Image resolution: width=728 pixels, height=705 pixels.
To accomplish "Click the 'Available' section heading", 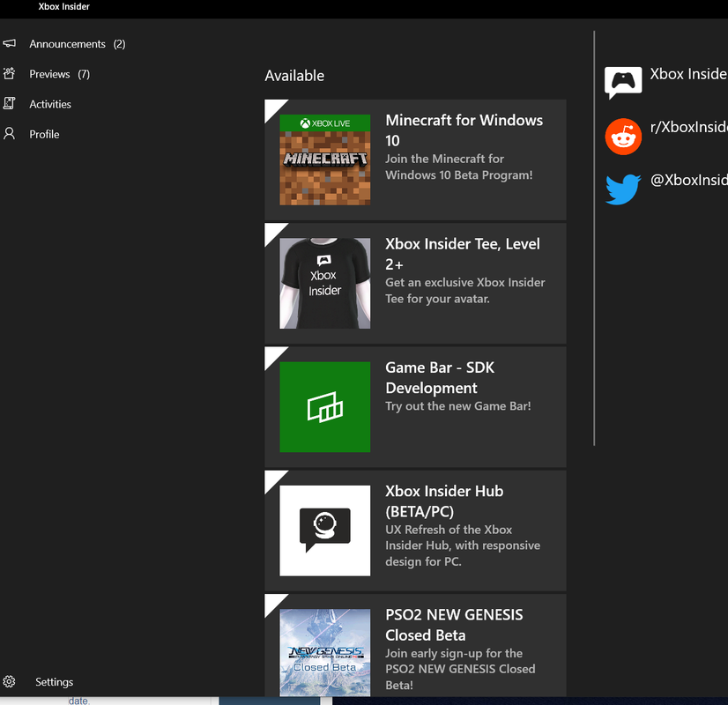I will 294,76.
